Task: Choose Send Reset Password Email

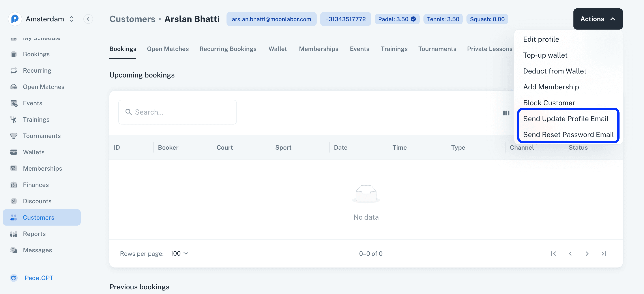Action: (568, 135)
